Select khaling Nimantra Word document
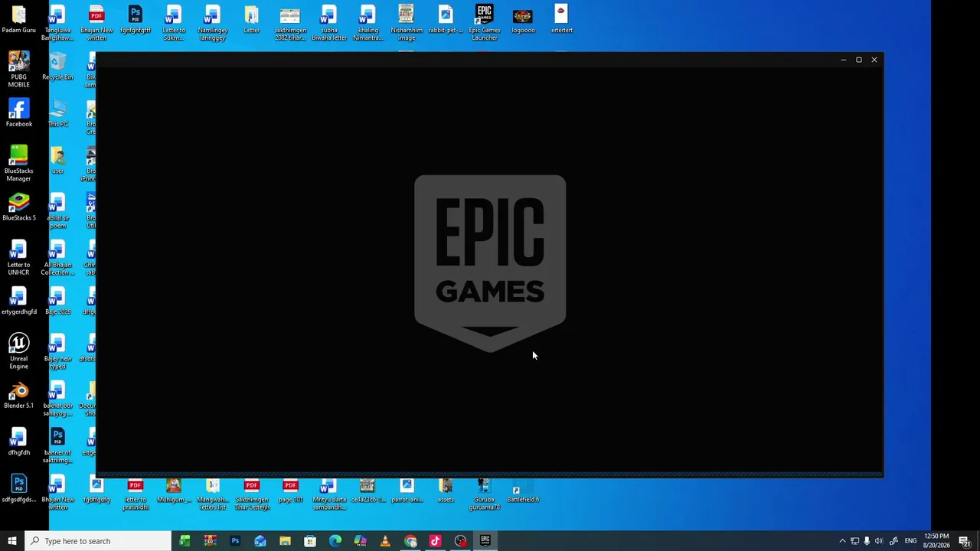The image size is (980, 551). click(x=367, y=23)
